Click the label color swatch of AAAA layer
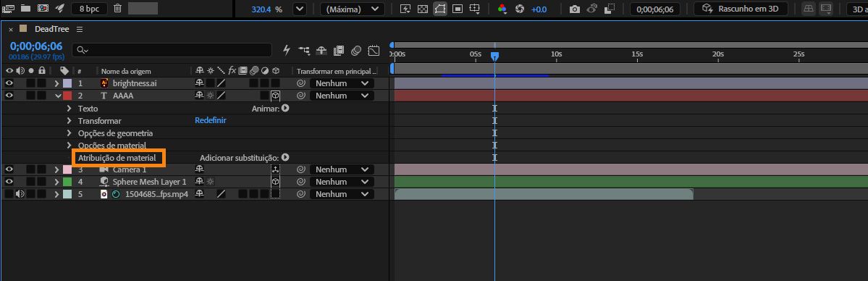The image size is (868, 281). pyautogui.click(x=67, y=96)
